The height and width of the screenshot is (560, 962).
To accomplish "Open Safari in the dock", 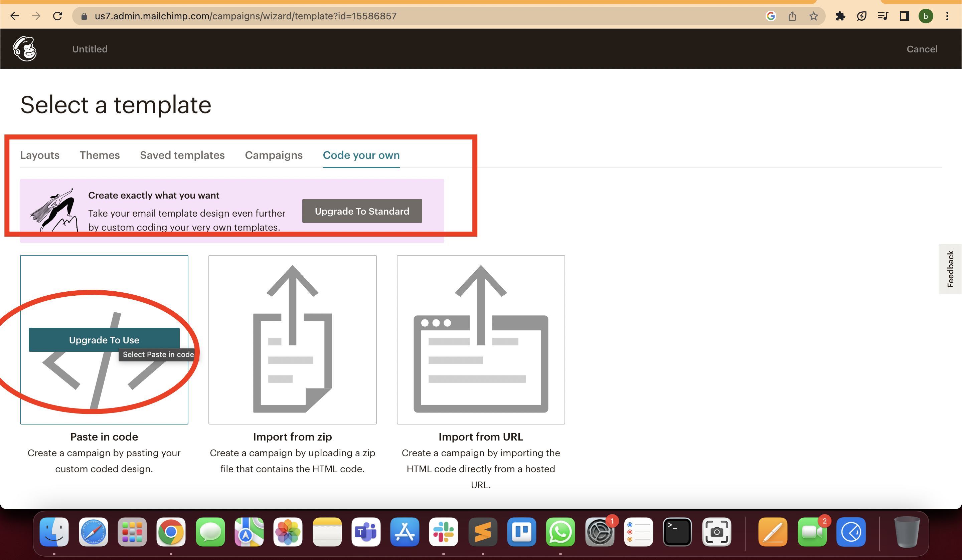I will tap(93, 532).
